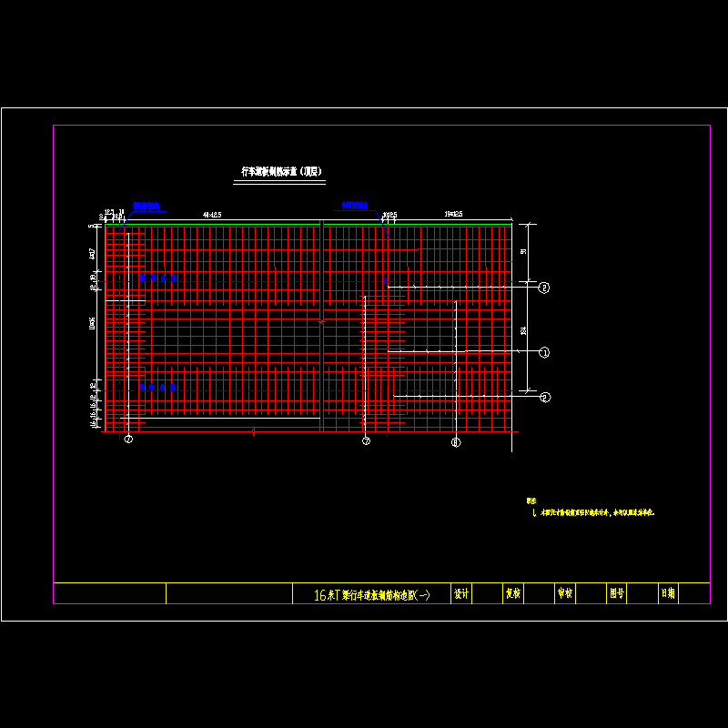Click the 图号 label in the title block
The image size is (728, 728).
pyautogui.click(x=616, y=593)
